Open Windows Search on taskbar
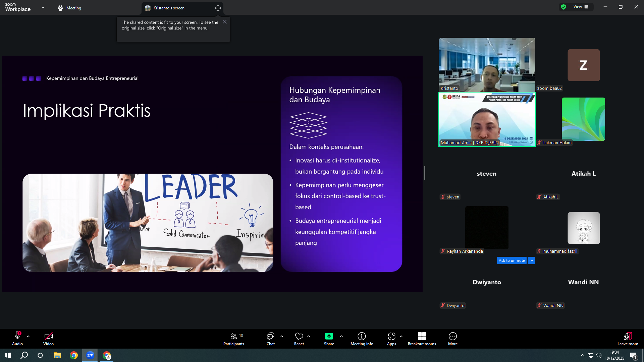Viewport: 644px width, 362px height. tap(24, 355)
